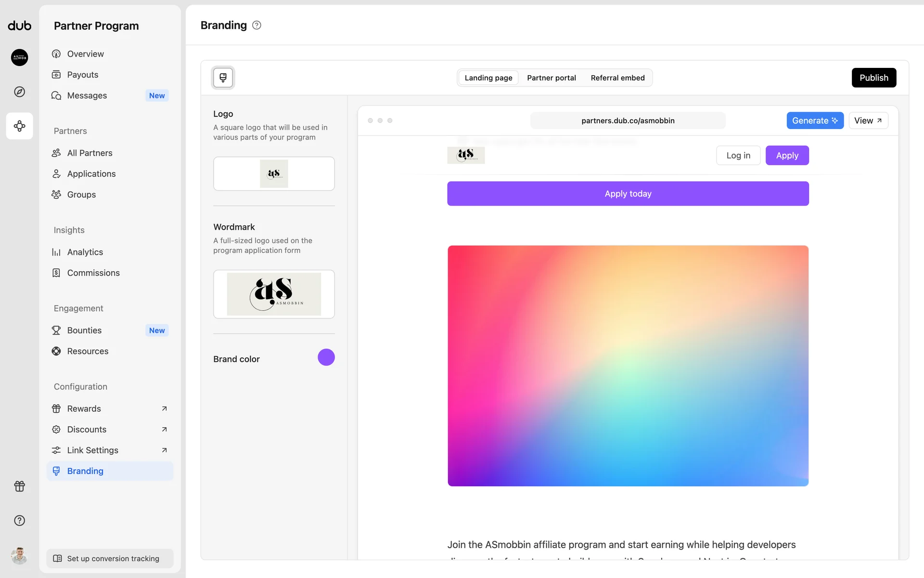924x578 pixels.
Task: Click the Branding help info icon
Action: [x=257, y=25]
